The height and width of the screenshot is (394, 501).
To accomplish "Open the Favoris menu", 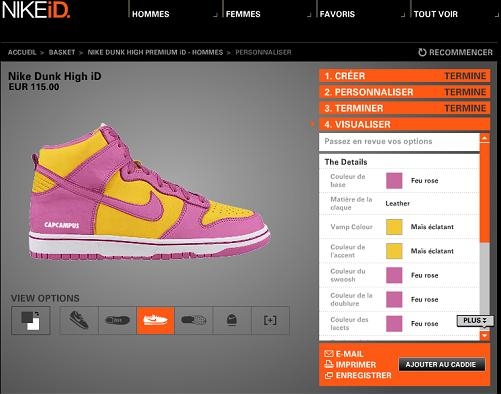I will pyautogui.click(x=337, y=14).
